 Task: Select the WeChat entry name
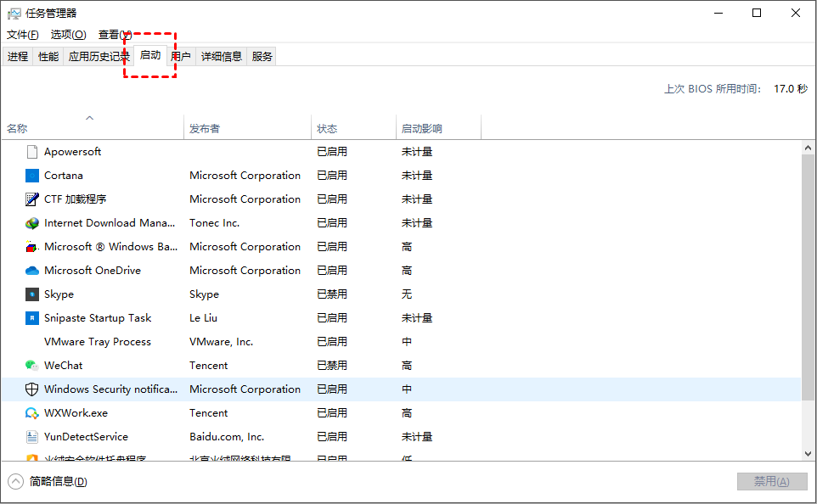[63, 366]
